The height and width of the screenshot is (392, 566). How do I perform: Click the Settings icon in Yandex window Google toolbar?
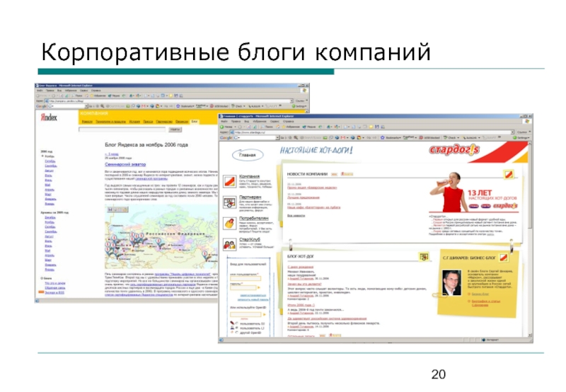click(294, 106)
